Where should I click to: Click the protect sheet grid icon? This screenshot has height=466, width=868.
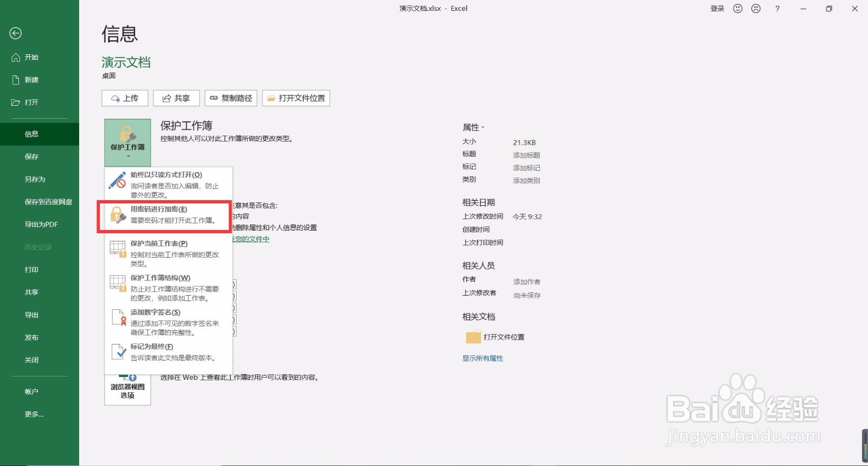click(118, 248)
